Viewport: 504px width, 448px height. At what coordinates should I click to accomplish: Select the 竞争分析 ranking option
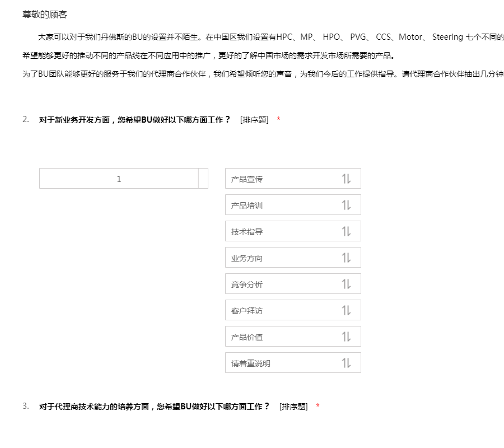click(293, 284)
